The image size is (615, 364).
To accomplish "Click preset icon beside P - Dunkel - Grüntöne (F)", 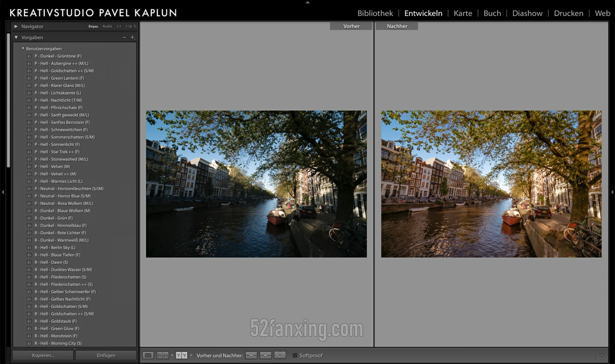I will coord(29,56).
